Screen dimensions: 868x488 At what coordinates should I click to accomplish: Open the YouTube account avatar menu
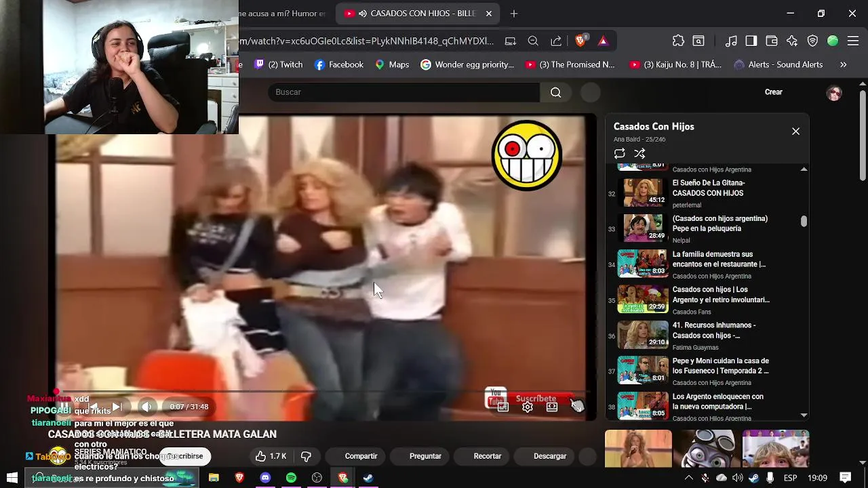834,94
